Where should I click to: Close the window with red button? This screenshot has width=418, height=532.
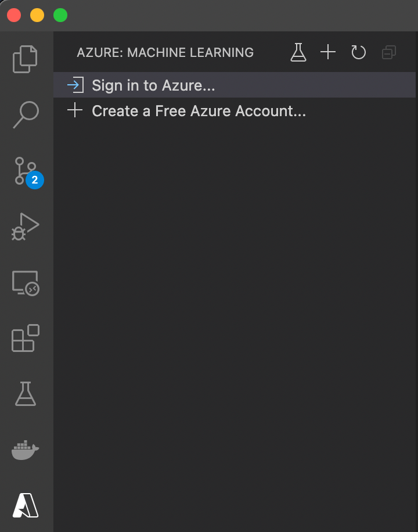click(14, 15)
